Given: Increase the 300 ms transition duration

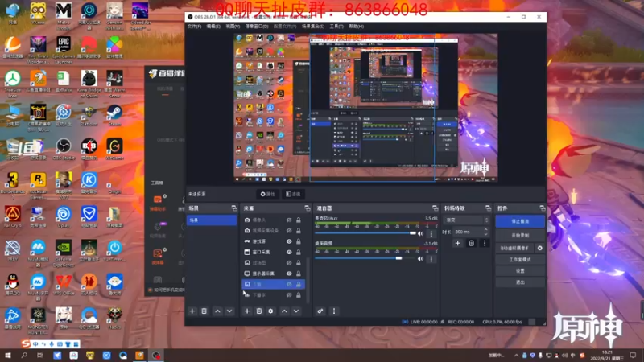Looking at the screenshot, I should coord(486,230).
